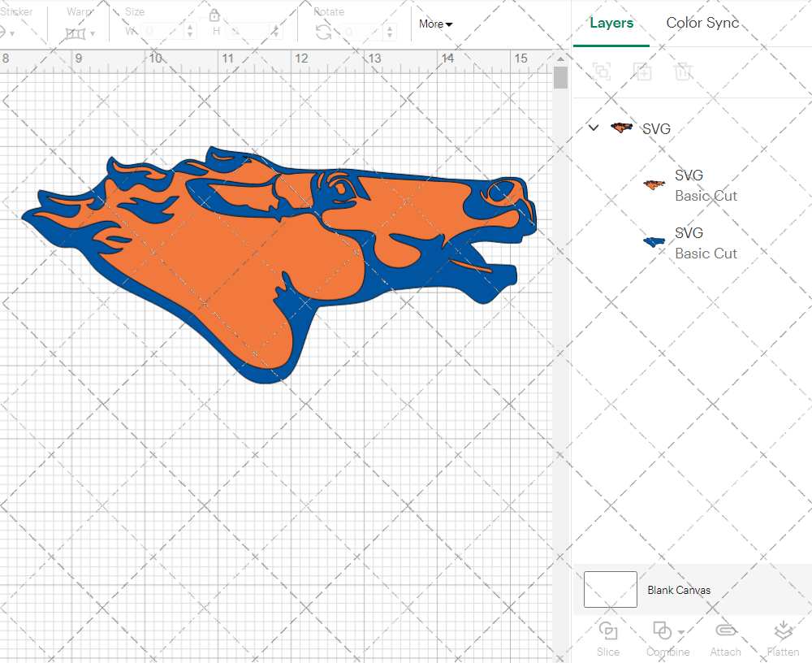Click the canvas vertical scrollbar
The height and width of the screenshot is (663, 812).
(559, 77)
